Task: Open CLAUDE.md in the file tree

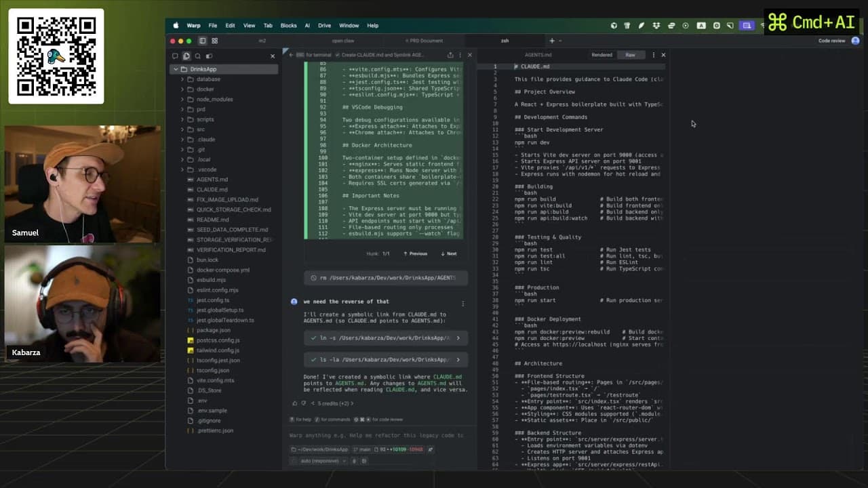Action: pos(212,190)
